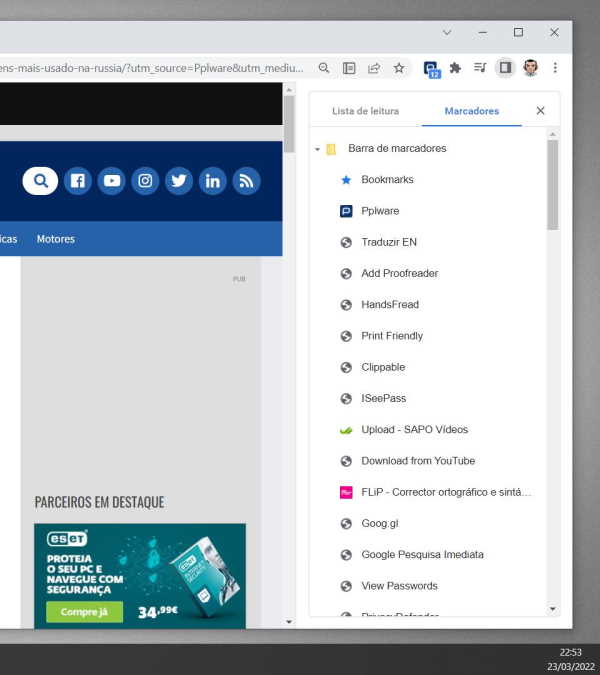600x675 pixels.
Task: Click the address bar URL text
Action: 152,68
